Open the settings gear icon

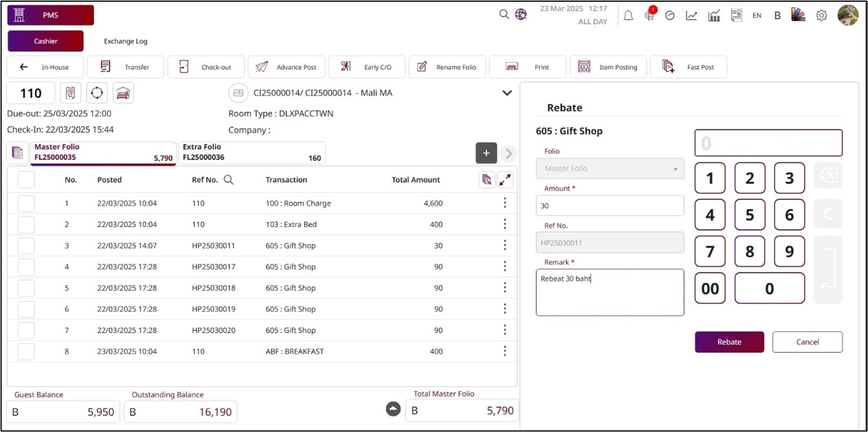[x=821, y=16]
